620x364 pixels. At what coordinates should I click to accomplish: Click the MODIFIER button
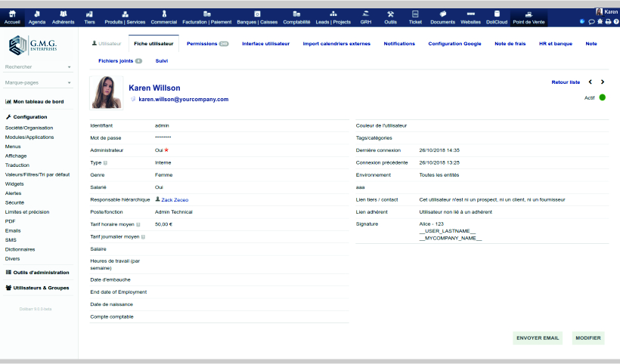pyautogui.click(x=587, y=338)
